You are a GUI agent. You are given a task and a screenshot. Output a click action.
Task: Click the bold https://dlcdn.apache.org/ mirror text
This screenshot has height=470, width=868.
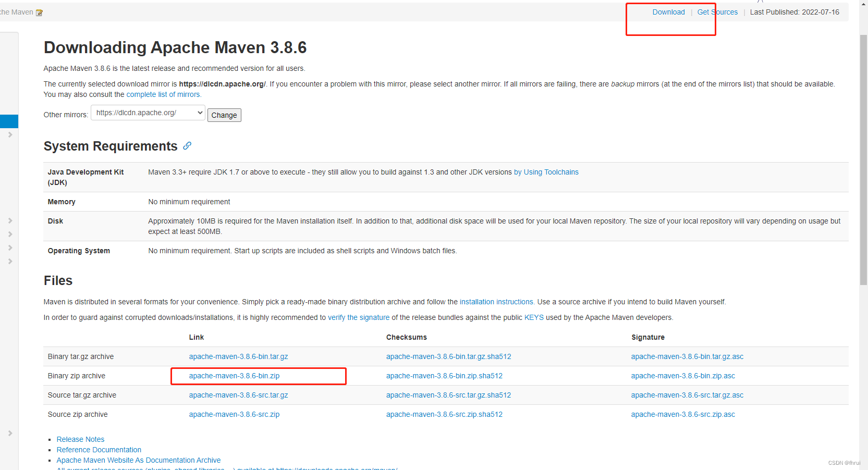pyautogui.click(x=223, y=84)
